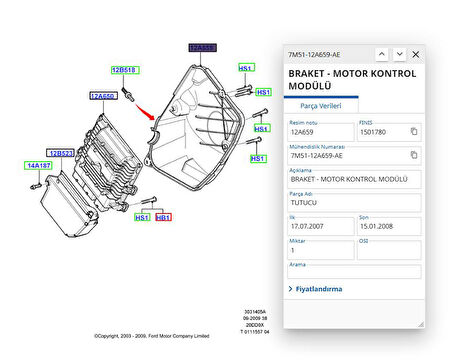This screenshot has height=362, width=452.
Task: Click the topmost HS1 screw label
Action: point(247,68)
